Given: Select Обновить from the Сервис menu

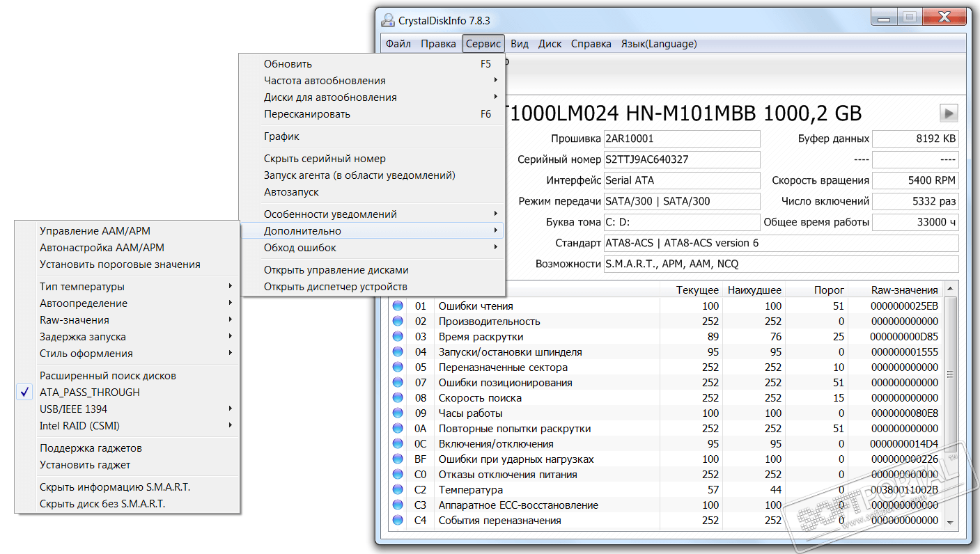Looking at the screenshot, I should click(x=288, y=64).
